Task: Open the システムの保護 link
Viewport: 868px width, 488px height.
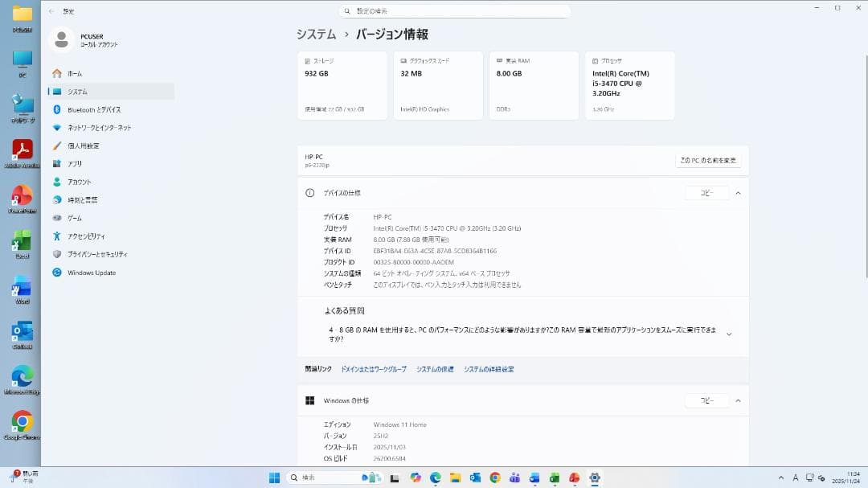Action: [x=434, y=368]
